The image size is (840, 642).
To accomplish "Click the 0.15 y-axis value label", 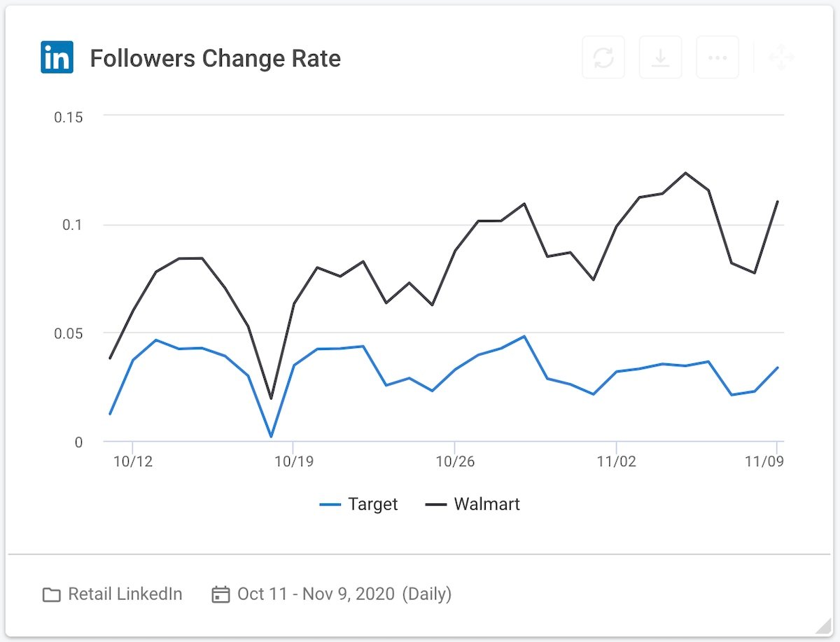I will [x=69, y=116].
